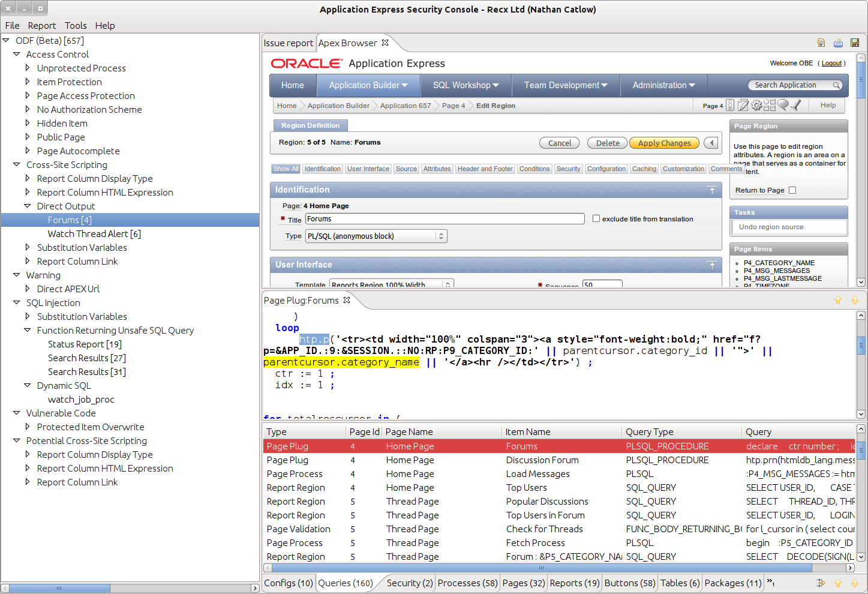Switch to the Security (2) tab
The width and height of the screenshot is (868, 594).
click(x=410, y=583)
